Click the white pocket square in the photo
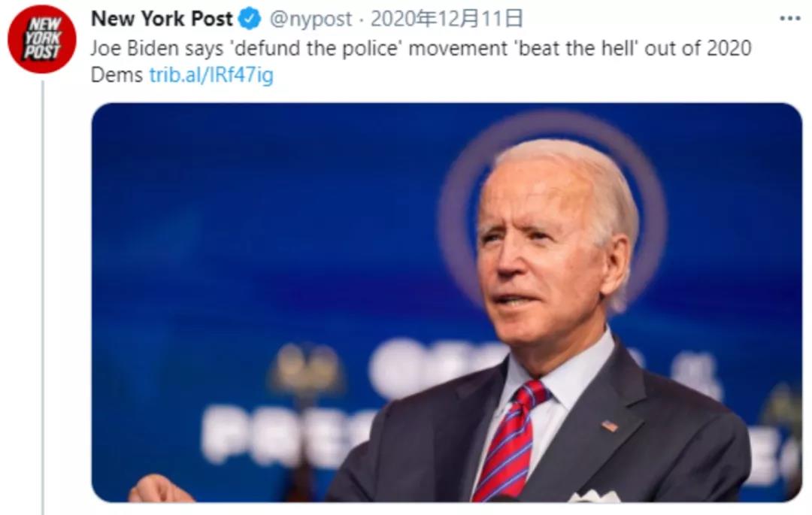This screenshot has height=515, width=812. pos(594,496)
